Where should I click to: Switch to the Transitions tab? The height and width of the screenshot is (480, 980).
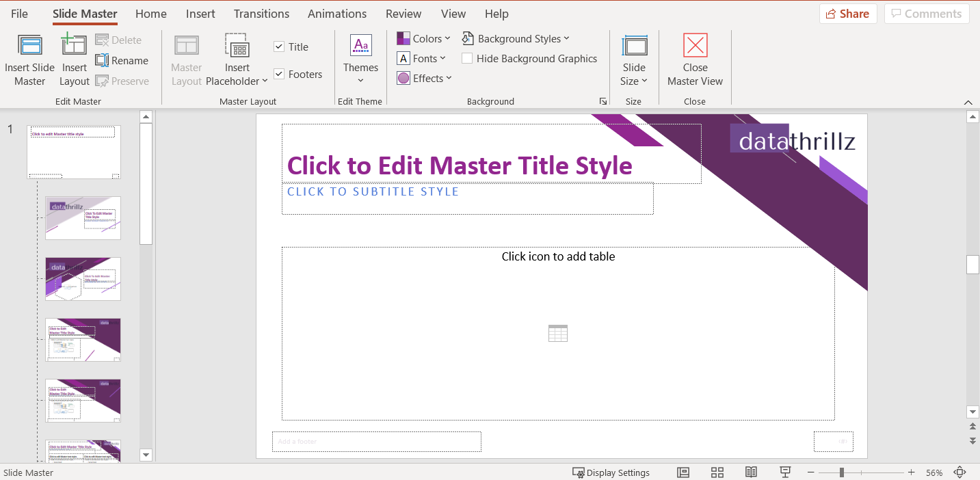click(261, 14)
